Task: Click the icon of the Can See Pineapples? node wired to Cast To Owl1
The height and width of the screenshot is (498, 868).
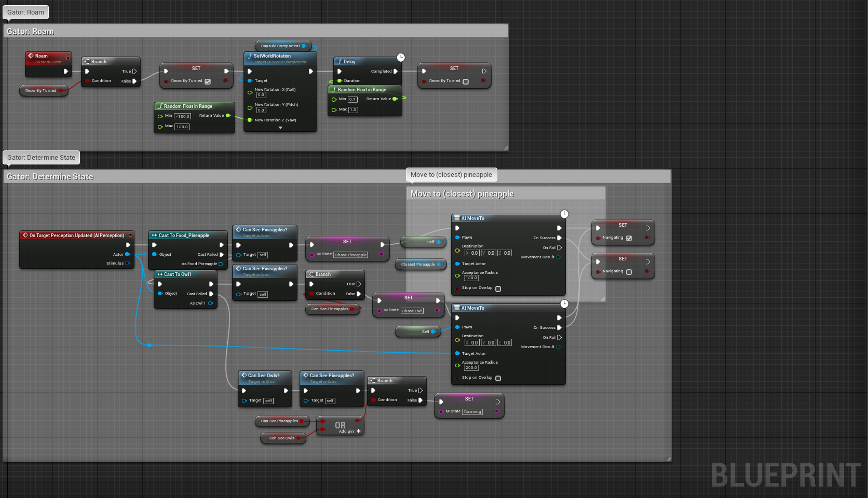Action: coord(238,268)
